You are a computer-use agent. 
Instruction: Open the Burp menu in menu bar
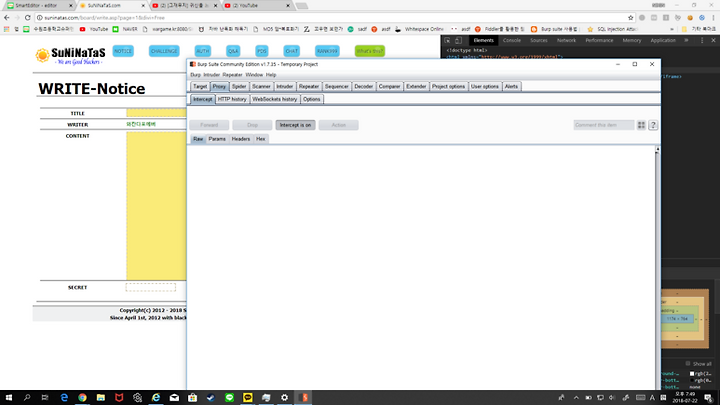(196, 75)
